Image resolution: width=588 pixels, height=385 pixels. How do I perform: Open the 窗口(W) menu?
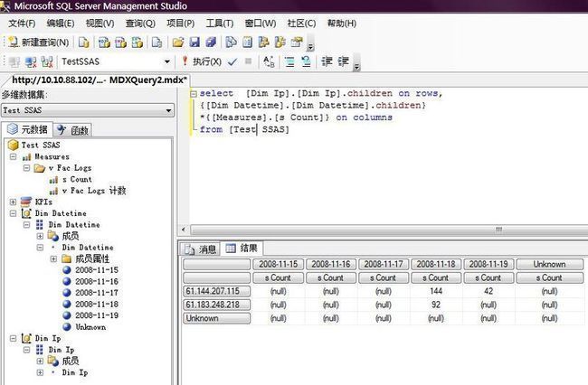[x=261, y=23]
